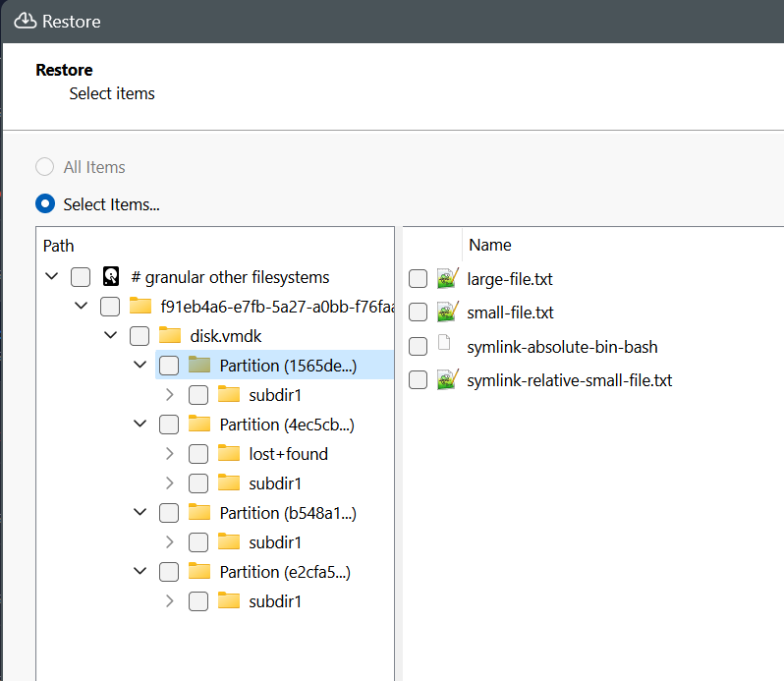The height and width of the screenshot is (681, 784).
Task: Check the large-file.txt checkbox
Action: [419, 279]
